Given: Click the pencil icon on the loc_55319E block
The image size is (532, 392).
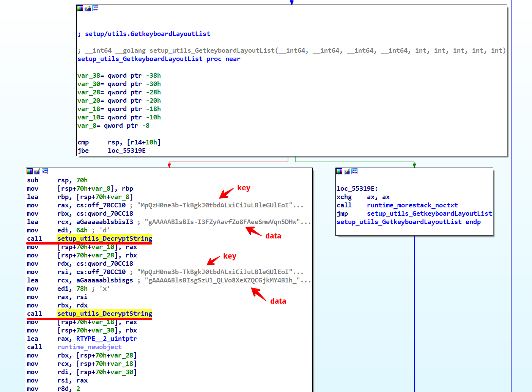Looking at the screenshot, I should (x=347, y=171).
